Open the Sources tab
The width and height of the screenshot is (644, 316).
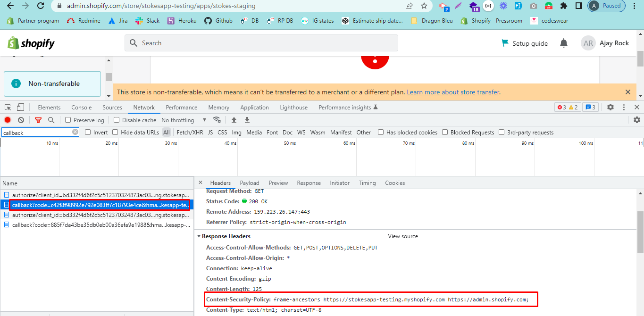click(x=112, y=108)
